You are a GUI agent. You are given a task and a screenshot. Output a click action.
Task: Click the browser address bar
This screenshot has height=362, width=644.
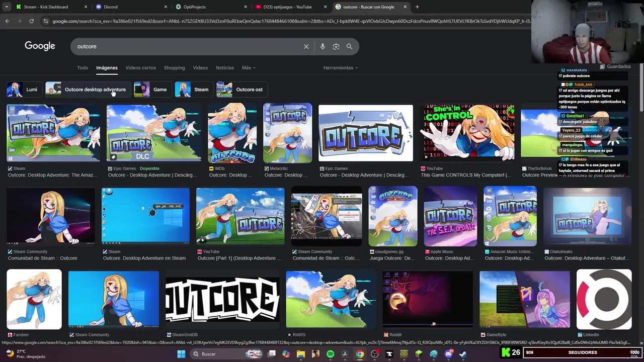coord(291,21)
